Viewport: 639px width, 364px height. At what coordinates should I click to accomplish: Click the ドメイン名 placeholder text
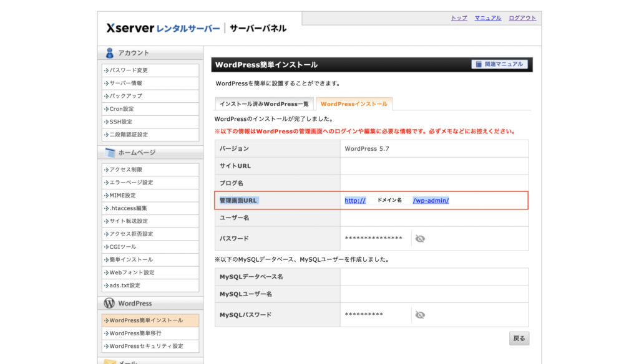pos(389,200)
